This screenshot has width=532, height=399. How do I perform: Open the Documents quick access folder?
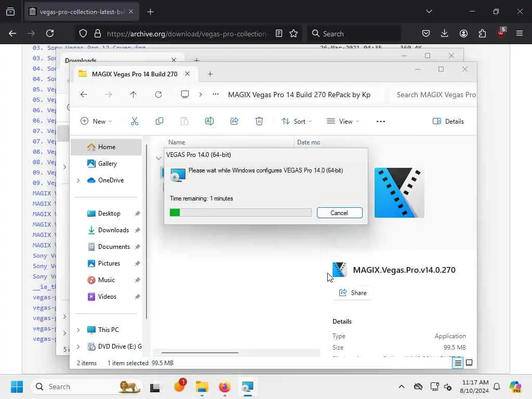point(114,247)
